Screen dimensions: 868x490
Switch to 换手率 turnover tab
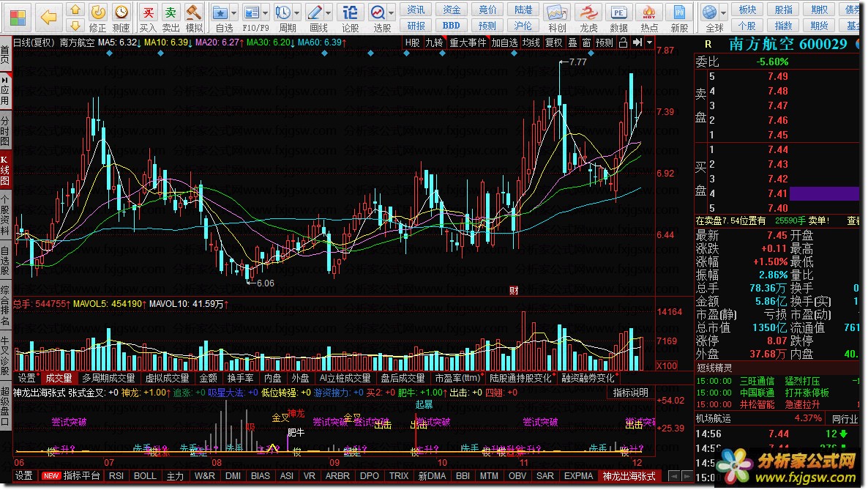(240, 378)
